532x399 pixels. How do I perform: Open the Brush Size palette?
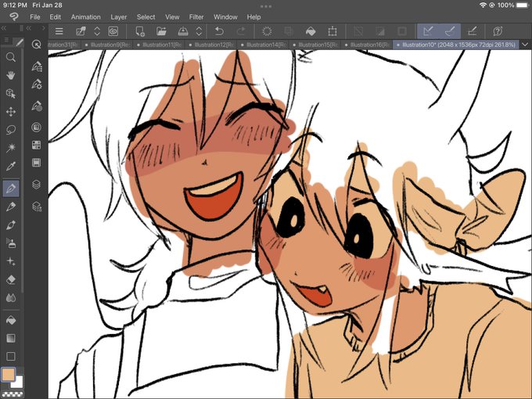coord(36,106)
